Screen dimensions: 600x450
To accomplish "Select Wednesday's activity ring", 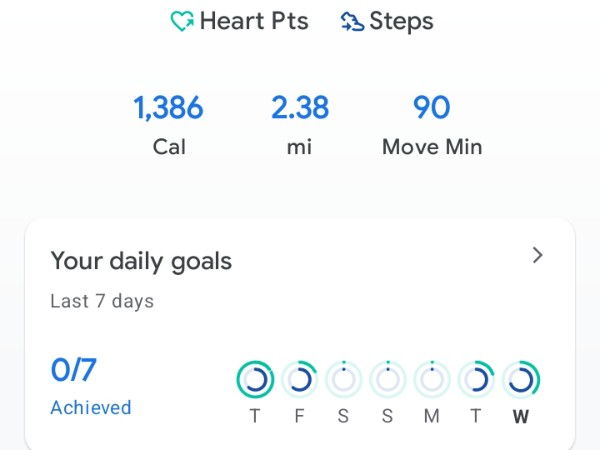I will [x=520, y=380].
